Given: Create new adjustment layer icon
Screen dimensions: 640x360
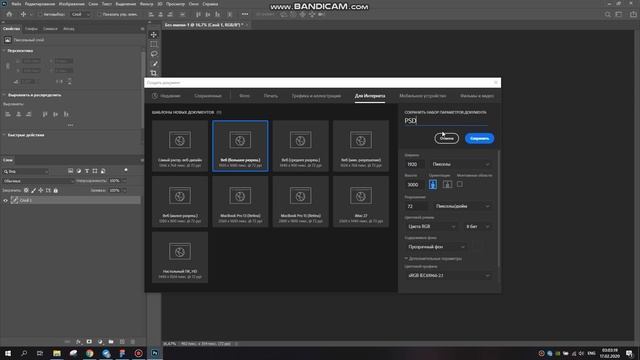Looking at the screenshot, I should (x=100, y=342).
